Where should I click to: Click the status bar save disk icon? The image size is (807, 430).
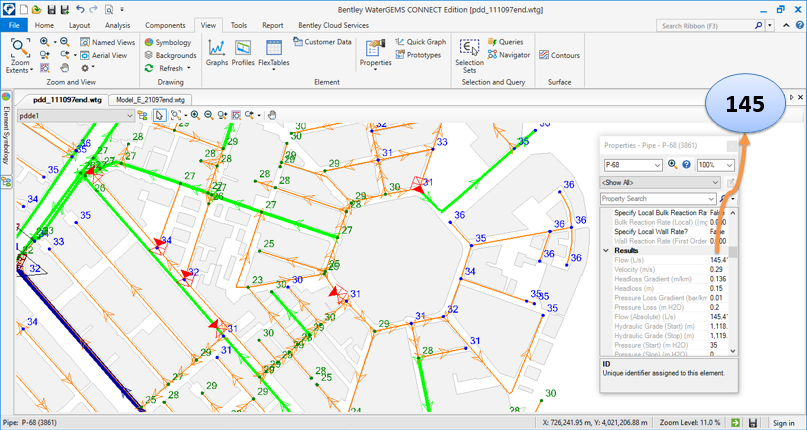pos(752,423)
